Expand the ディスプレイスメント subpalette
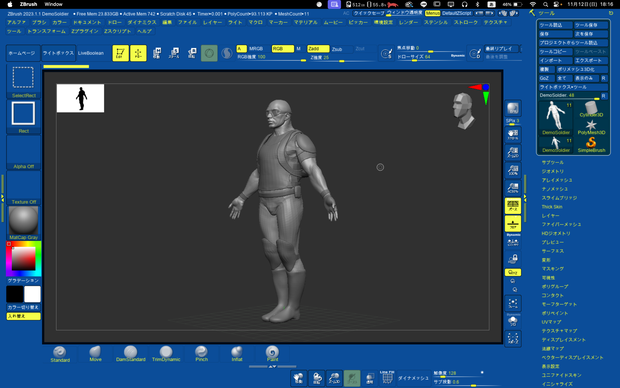The height and width of the screenshot is (388, 620). 563,340
